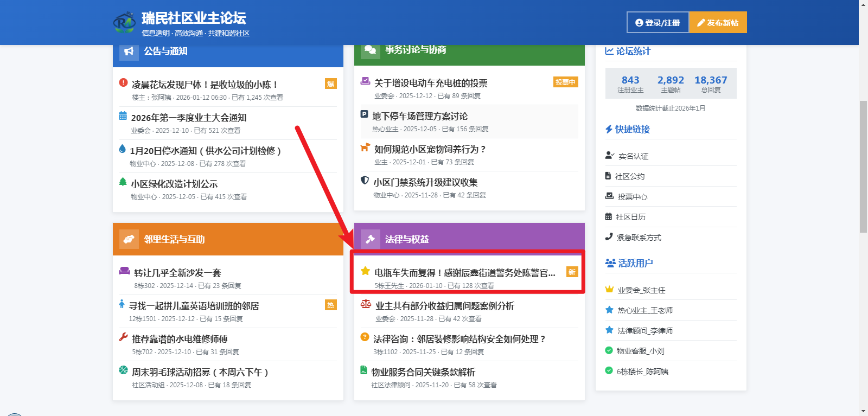Click the 843 注册业主 statistic
Image resolution: width=868 pixels, height=416 pixels.
630,84
